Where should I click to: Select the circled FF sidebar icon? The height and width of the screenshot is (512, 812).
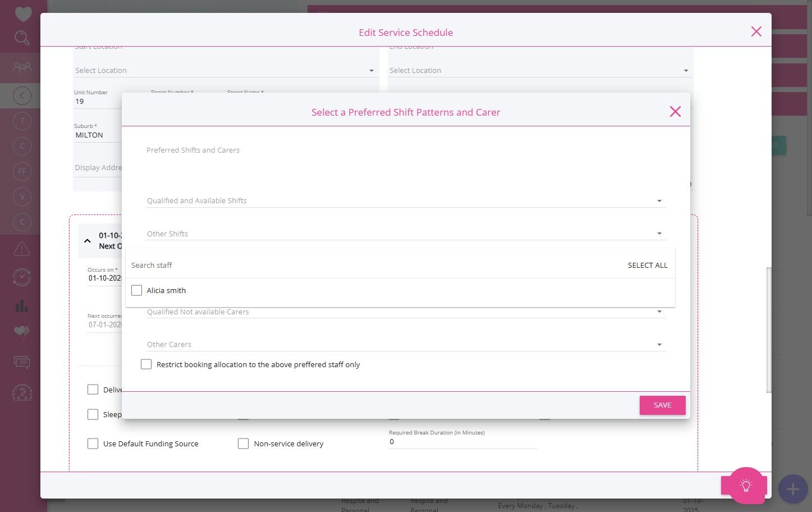22,171
